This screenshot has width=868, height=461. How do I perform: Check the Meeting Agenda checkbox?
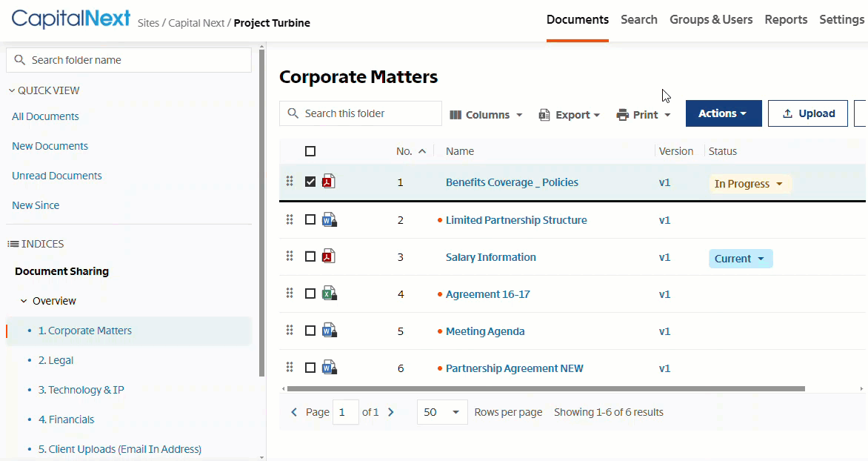(310, 331)
